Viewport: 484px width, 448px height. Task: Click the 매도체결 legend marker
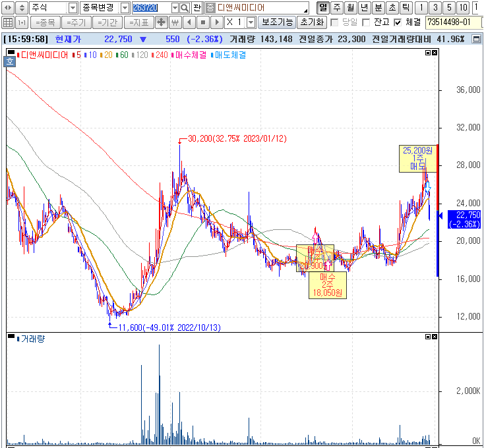(229, 55)
